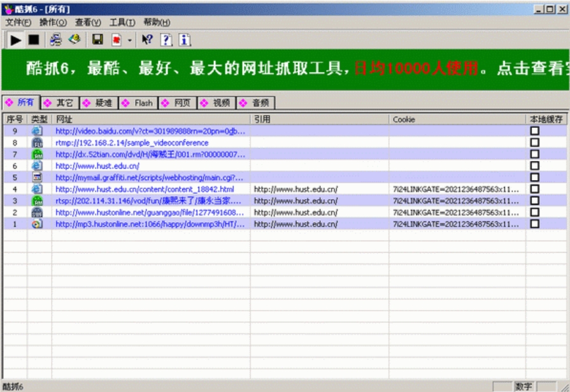The image size is (570, 392).
Task: Click the green 酷抓6 advertisement banner
Action: point(285,69)
